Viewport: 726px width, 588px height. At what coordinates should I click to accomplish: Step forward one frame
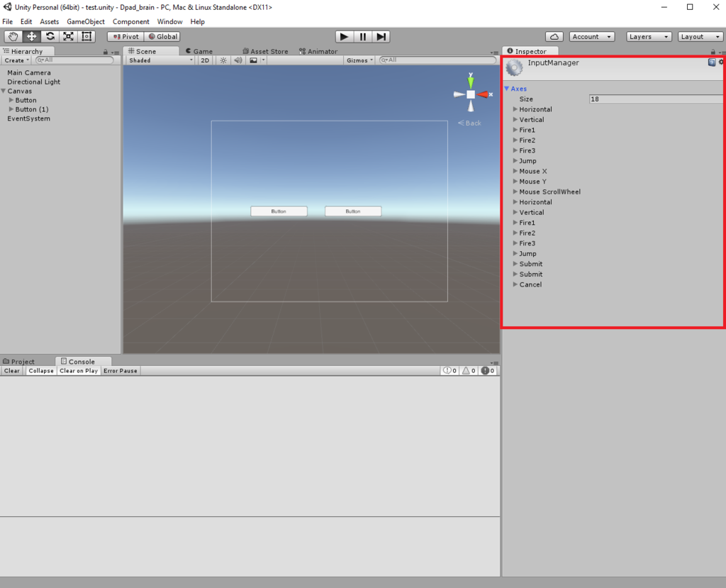pos(381,37)
